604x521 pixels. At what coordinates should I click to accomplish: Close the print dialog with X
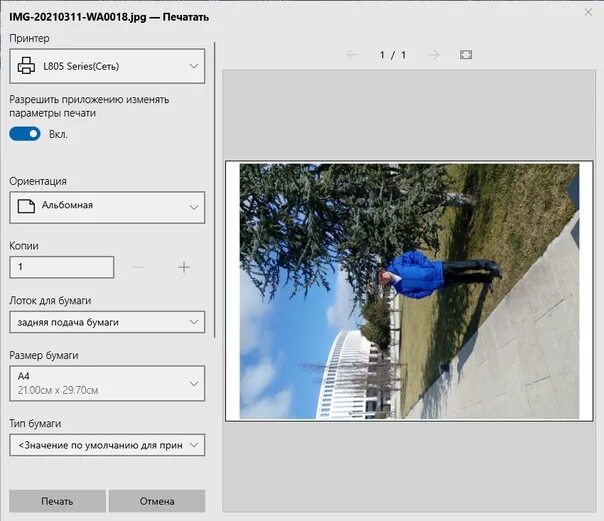(x=588, y=12)
